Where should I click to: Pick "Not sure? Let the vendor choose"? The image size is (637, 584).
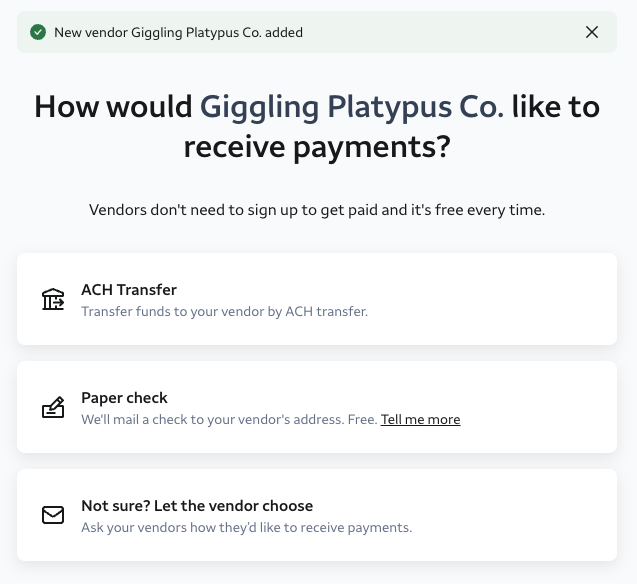tap(316, 515)
